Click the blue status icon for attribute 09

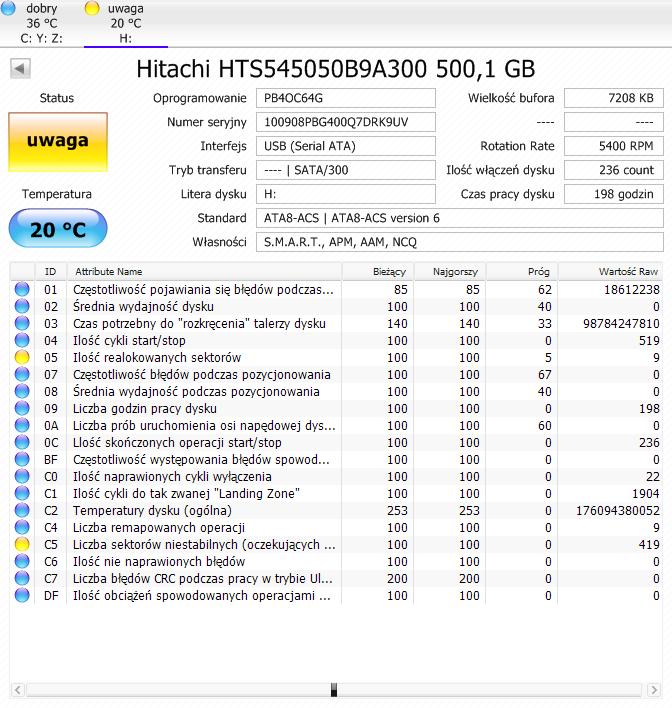[22, 408]
